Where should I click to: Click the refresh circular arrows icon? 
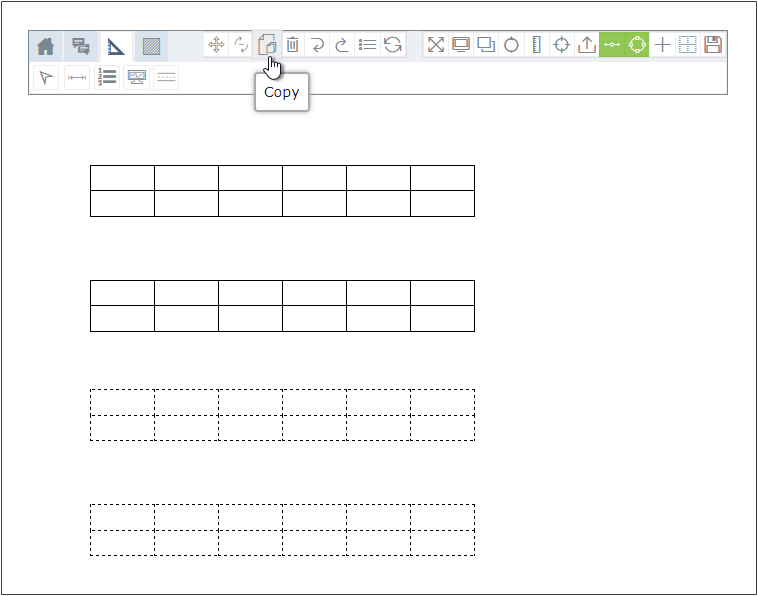point(393,45)
